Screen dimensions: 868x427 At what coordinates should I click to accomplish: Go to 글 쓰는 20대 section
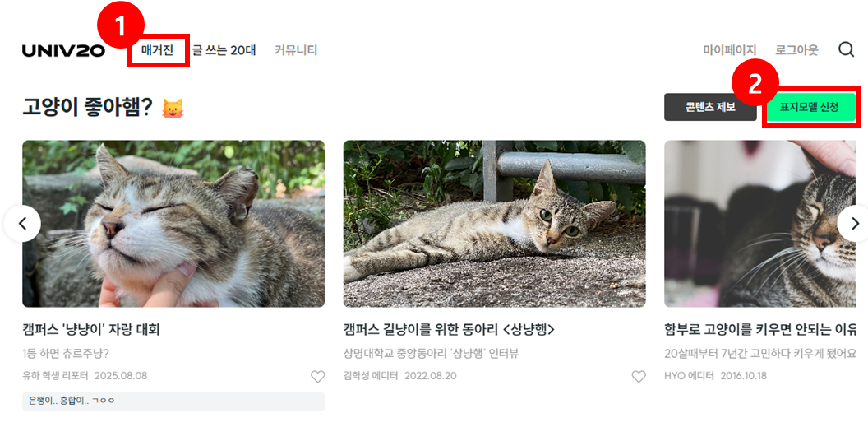(224, 50)
